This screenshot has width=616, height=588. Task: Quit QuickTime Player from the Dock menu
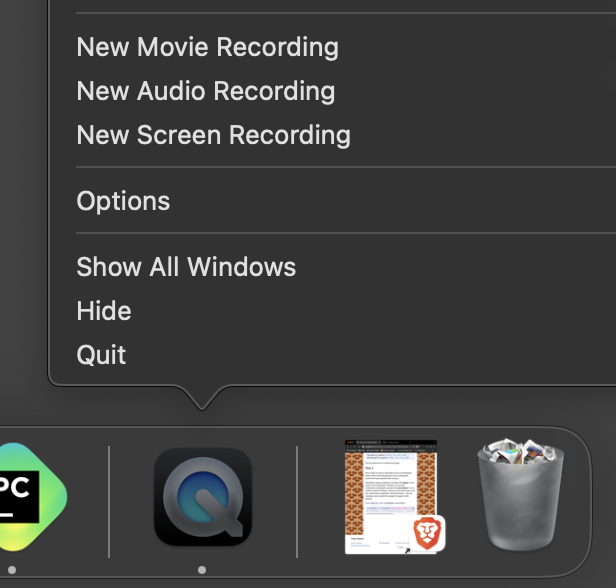(x=101, y=355)
